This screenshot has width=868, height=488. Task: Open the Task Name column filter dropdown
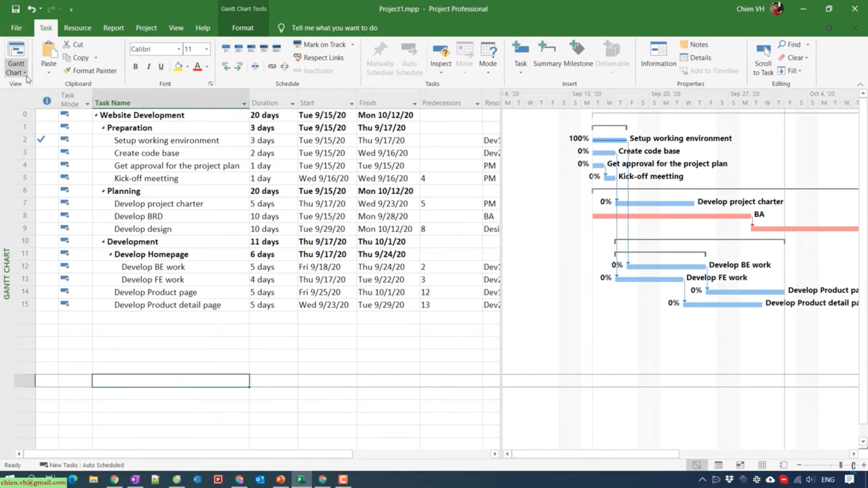tap(244, 103)
